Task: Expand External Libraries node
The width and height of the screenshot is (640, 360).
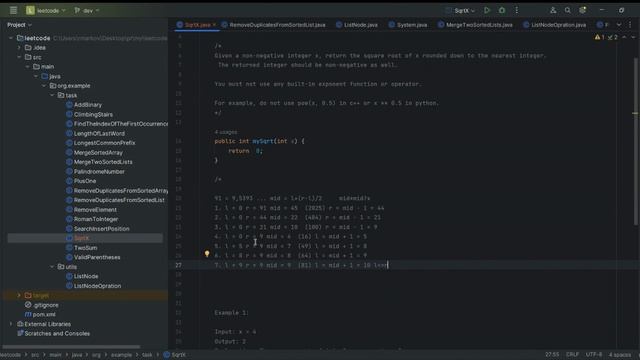Action: (11, 324)
